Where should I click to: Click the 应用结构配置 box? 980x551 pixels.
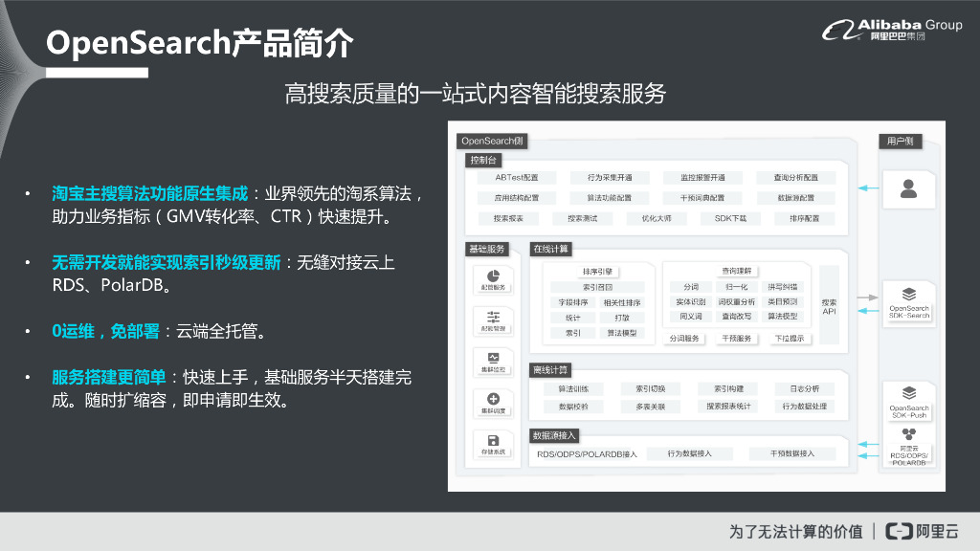point(516,198)
